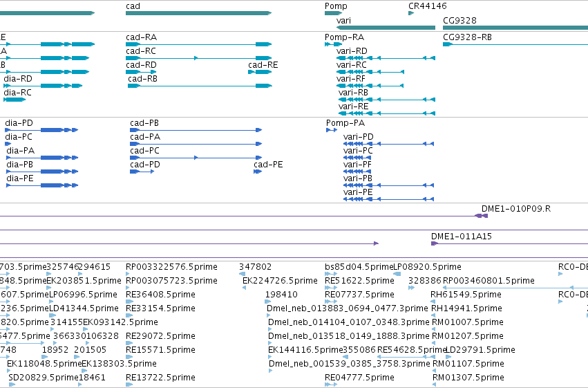Viewport: 588px width, 388px height.
Task: Click the RM01007.5prime EST label
Action: 468,323
